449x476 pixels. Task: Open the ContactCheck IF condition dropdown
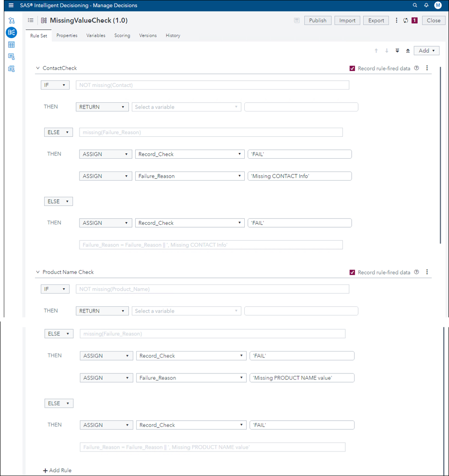tap(55, 85)
